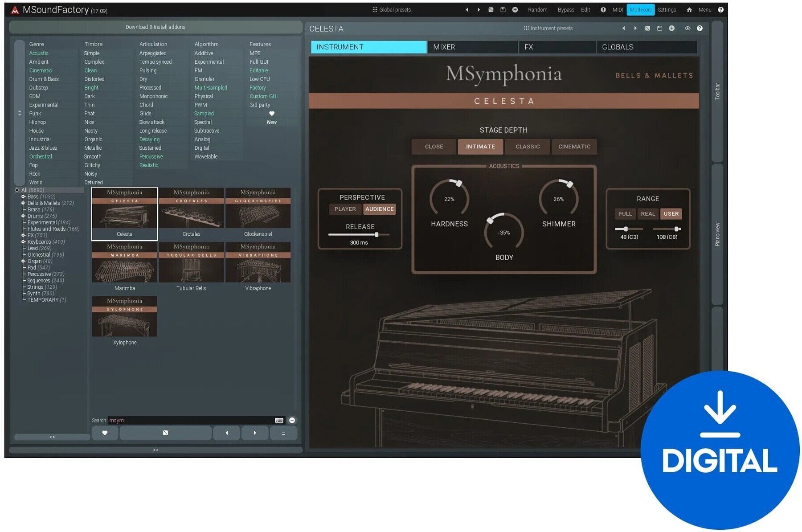Load the previous instrument preset arrow
This screenshot has width=802, height=532.
[x=623, y=29]
